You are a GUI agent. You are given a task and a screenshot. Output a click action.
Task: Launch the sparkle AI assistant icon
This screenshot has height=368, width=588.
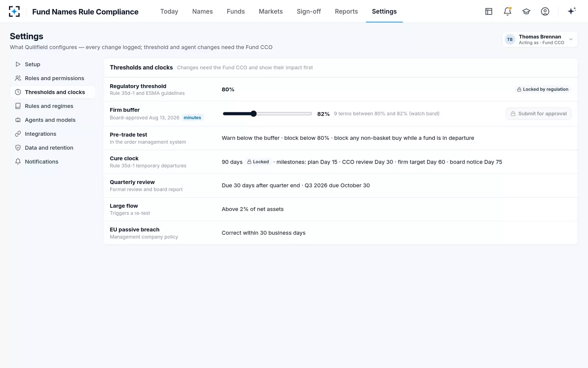[x=572, y=11]
